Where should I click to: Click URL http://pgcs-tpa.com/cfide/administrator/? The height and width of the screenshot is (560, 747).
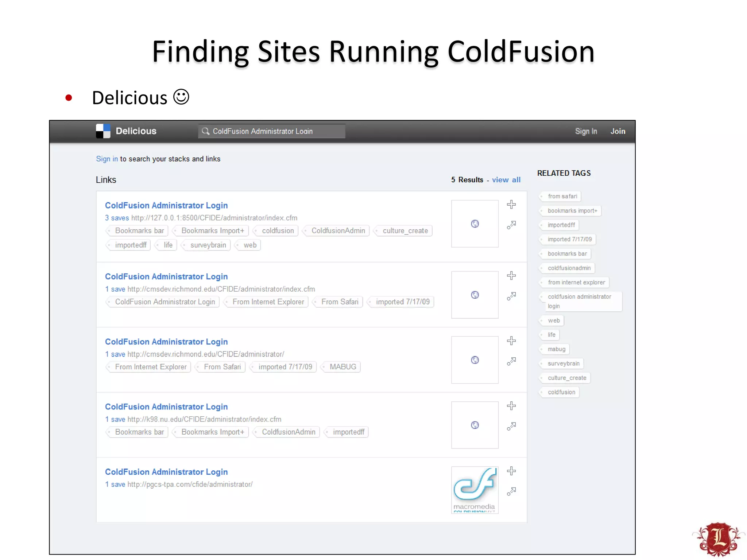[x=190, y=485]
